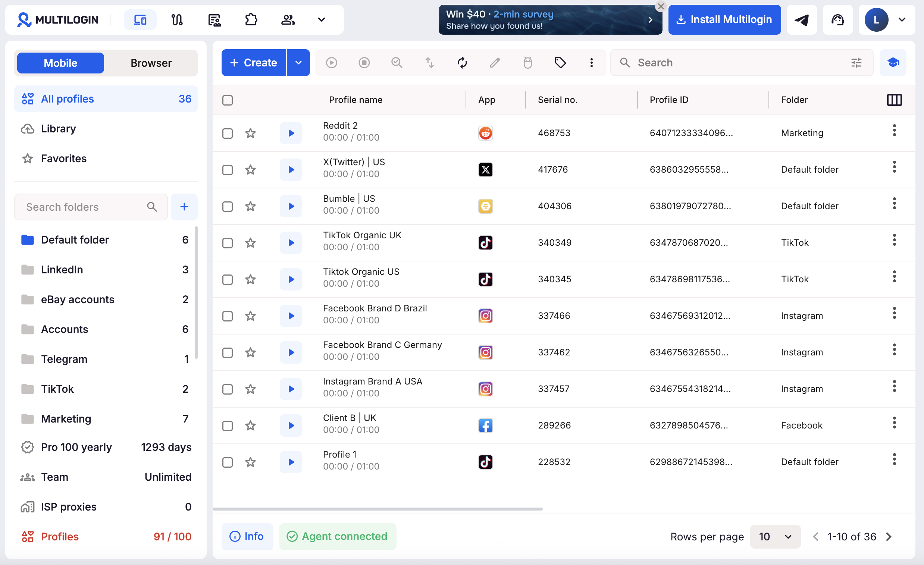Open the Rows per page dropdown
This screenshot has width=924, height=565.
(x=775, y=537)
